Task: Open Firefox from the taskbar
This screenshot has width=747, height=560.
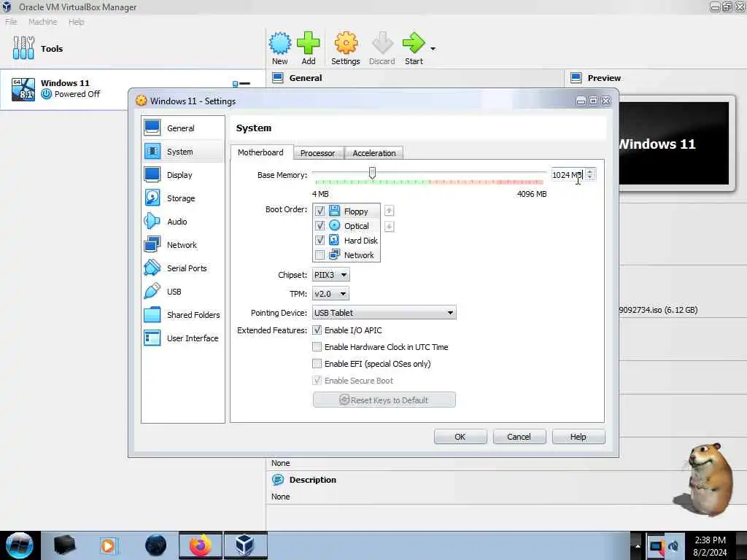Action: (x=201, y=545)
